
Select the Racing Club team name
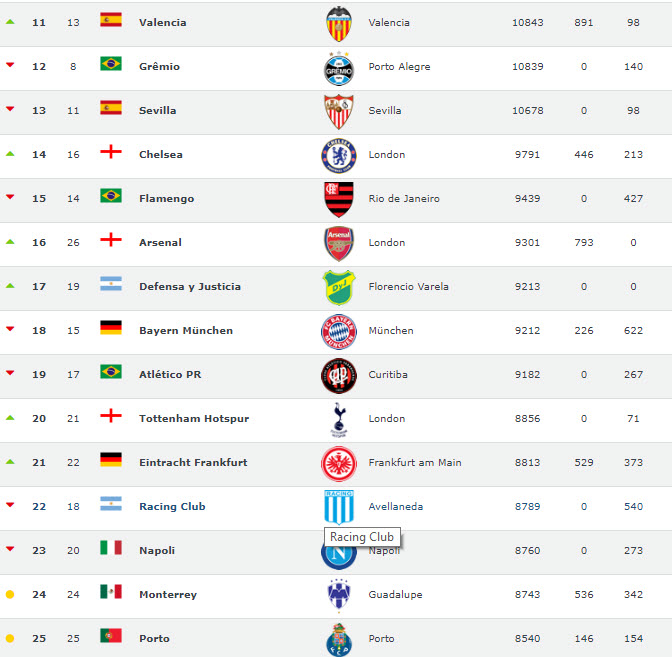[x=172, y=507]
